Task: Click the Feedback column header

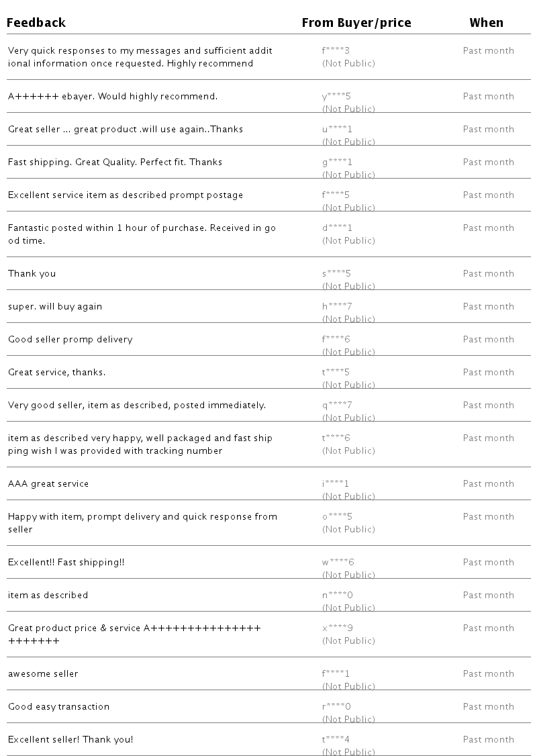Action: pyautogui.click(x=36, y=23)
